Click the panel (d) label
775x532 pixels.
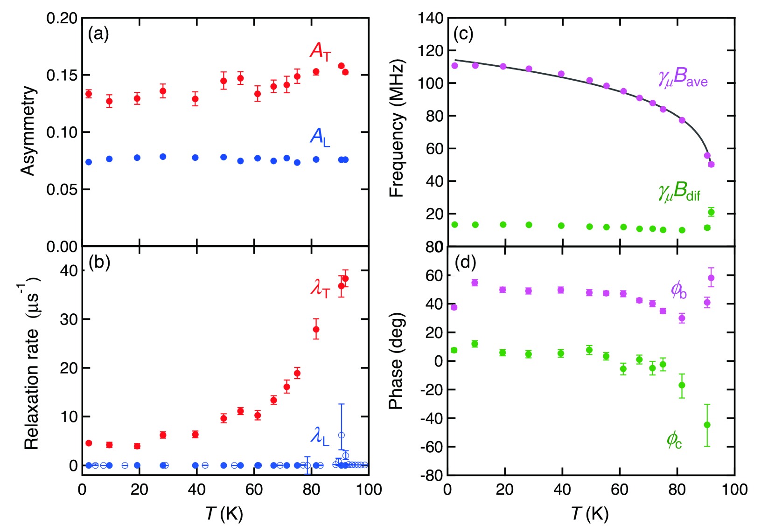pos(465,263)
